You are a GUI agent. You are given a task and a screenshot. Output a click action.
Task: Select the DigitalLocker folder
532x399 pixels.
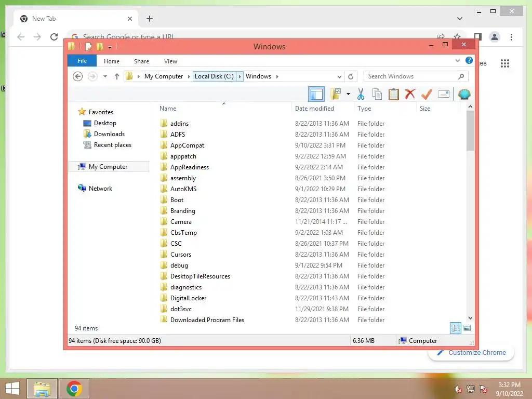188,298
